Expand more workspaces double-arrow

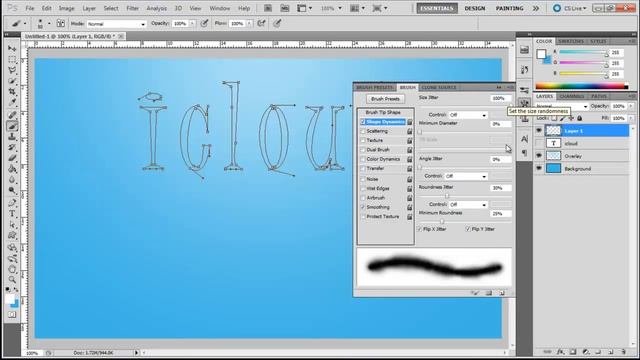tap(536, 8)
